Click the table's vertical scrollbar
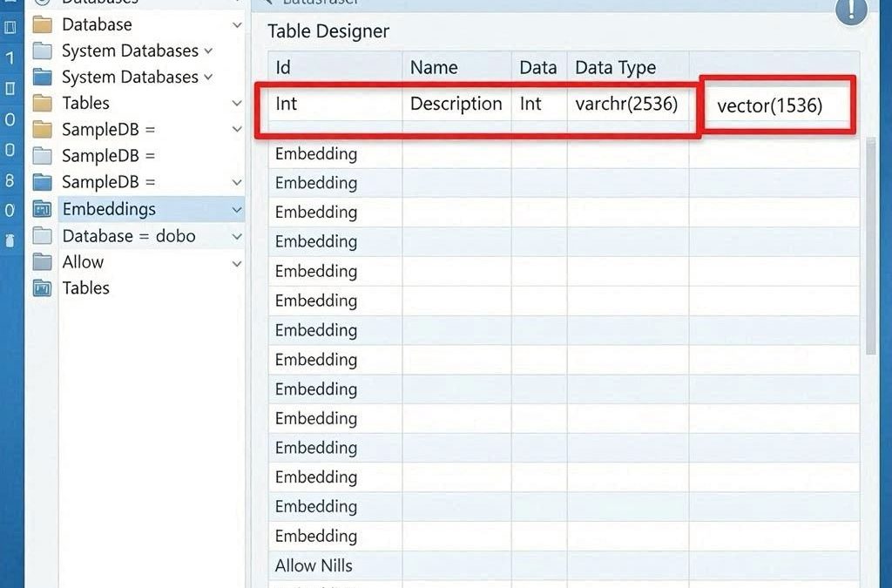This screenshot has width=892, height=588. pos(870,247)
